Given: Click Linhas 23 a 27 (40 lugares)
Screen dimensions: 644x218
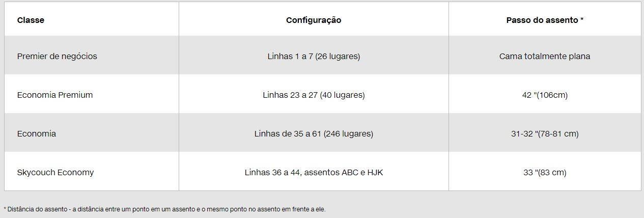Looking at the screenshot, I should point(314,95).
